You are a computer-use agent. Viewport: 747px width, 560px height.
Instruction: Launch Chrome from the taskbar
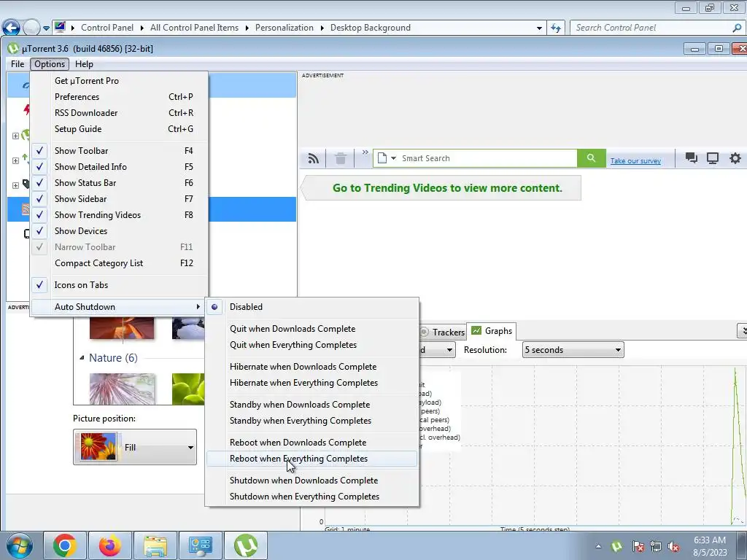pyautogui.click(x=65, y=545)
